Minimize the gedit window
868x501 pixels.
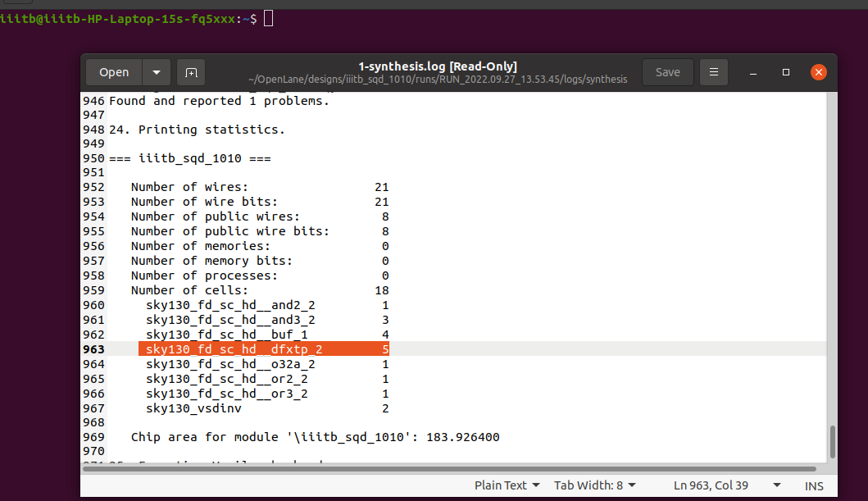point(753,72)
